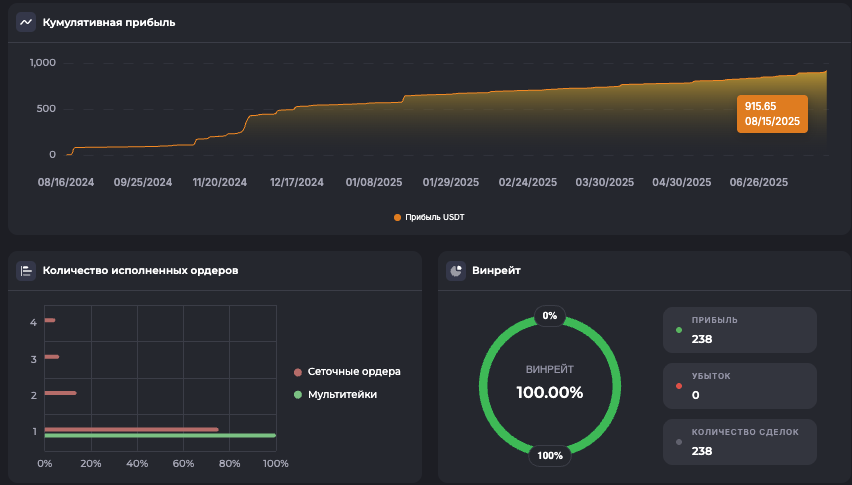Click the red dot in the Убыток card

point(680,385)
